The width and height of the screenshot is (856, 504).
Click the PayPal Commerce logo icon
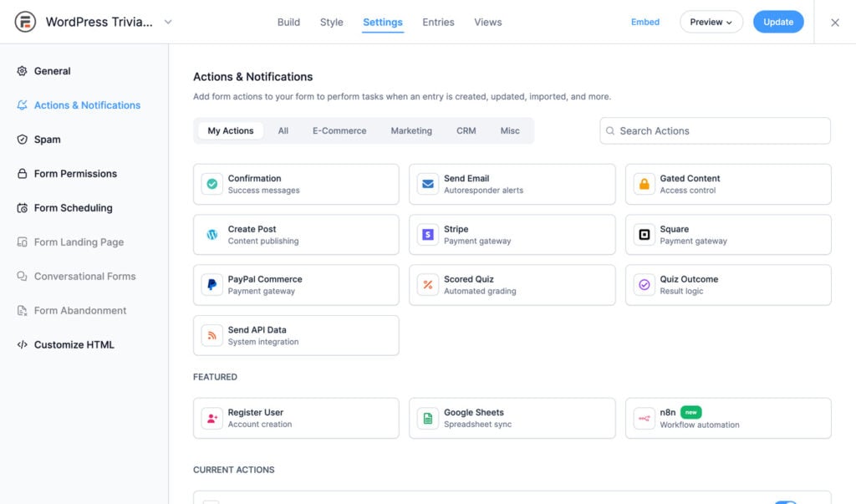click(211, 285)
